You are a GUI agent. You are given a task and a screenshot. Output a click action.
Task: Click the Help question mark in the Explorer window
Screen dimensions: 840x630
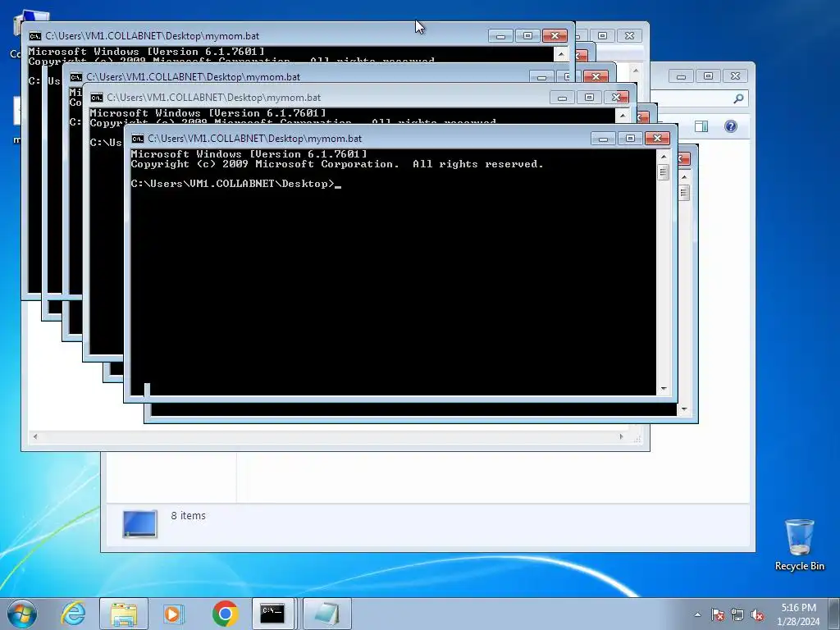coord(731,126)
